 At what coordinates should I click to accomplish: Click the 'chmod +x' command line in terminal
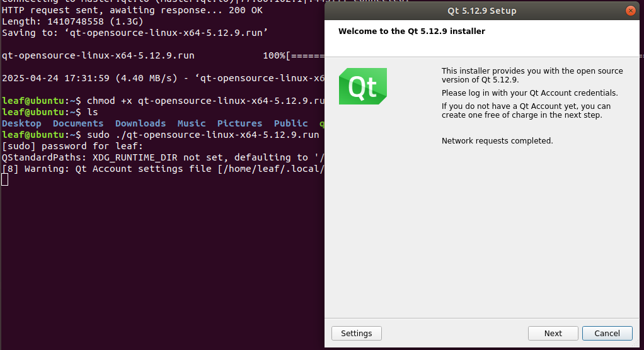click(163, 101)
